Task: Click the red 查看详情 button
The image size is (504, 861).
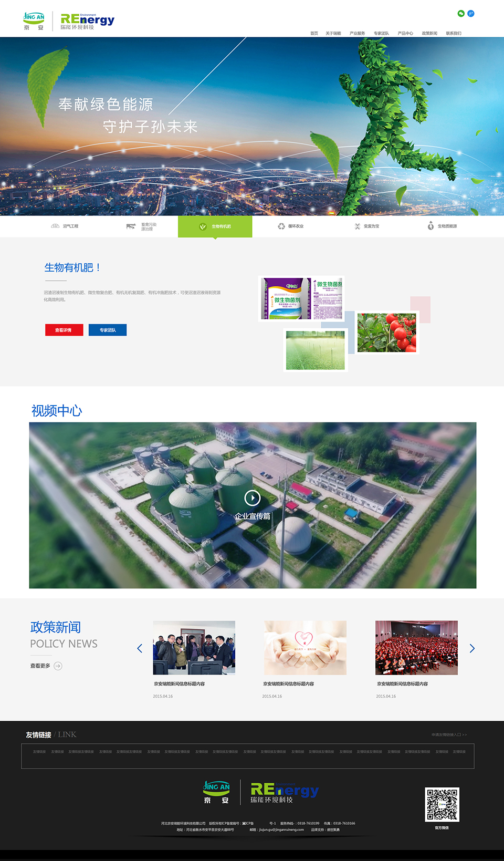Action: coord(64,330)
